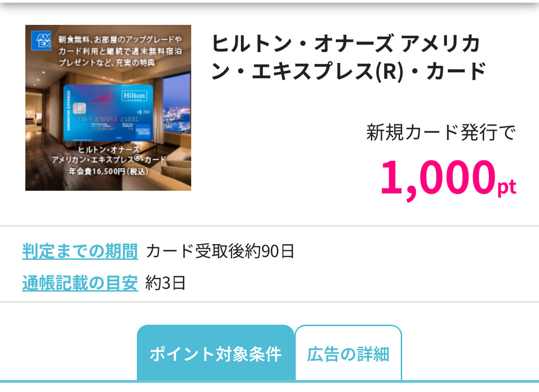Select the ポイント対象条件 tab
The width and height of the screenshot is (539, 392).
point(215,351)
